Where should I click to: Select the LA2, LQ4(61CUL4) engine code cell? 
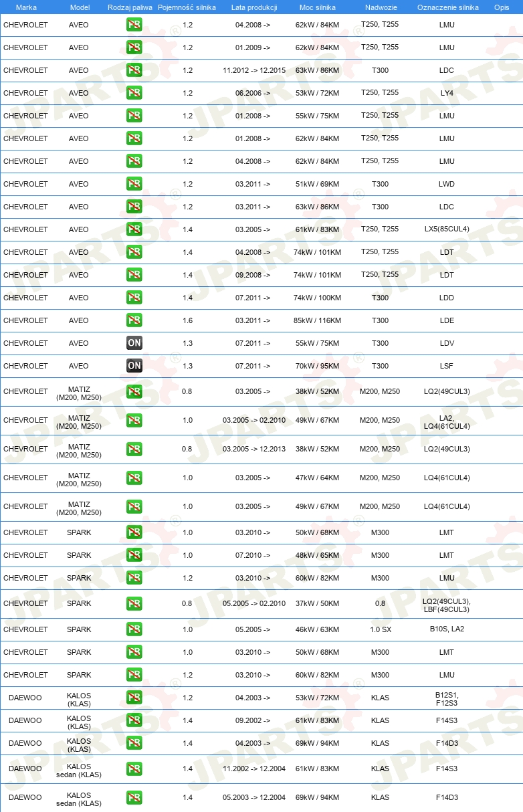(447, 421)
